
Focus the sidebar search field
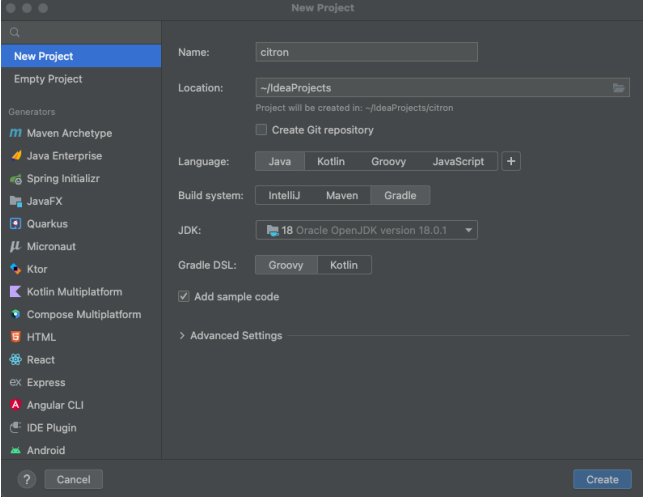(x=81, y=33)
